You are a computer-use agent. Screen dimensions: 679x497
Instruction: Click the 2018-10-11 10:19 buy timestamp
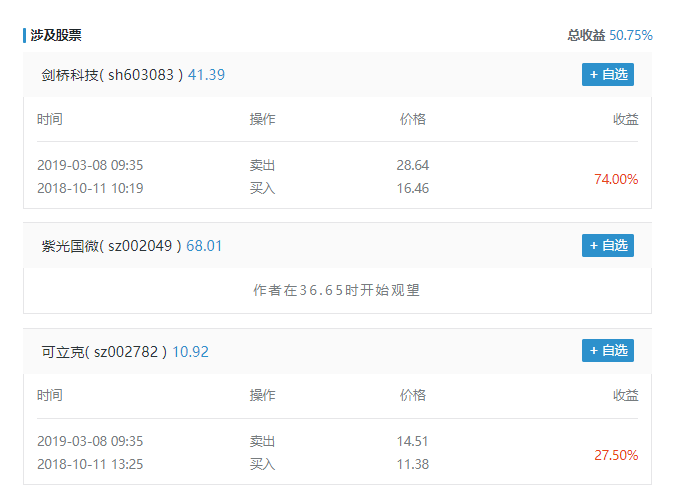pos(90,188)
